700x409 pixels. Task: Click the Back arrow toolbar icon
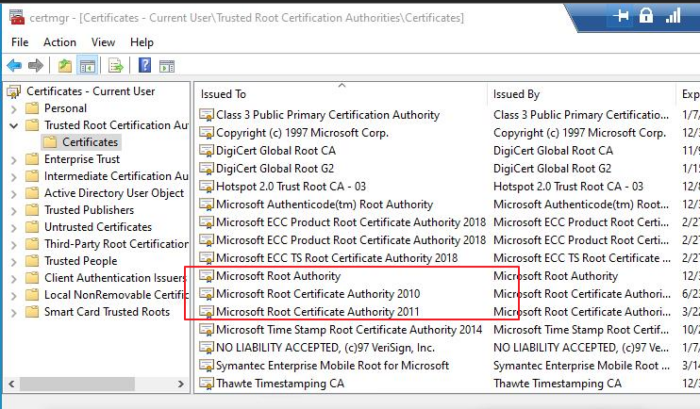click(x=14, y=66)
